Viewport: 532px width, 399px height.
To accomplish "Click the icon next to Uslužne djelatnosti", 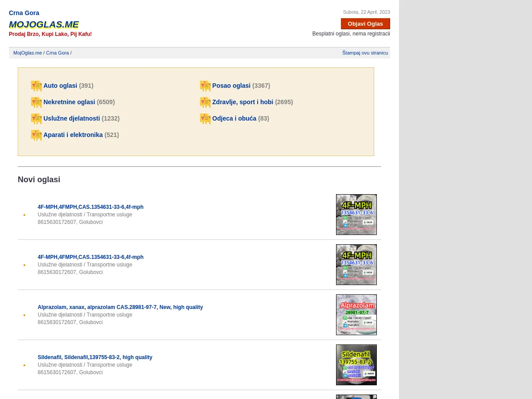I will coord(36,118).
